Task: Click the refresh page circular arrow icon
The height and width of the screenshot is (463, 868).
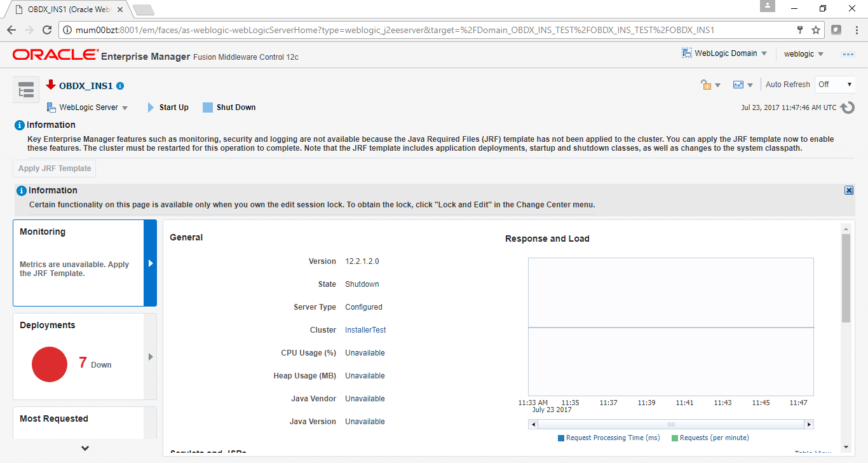Action: coord(848,107)
